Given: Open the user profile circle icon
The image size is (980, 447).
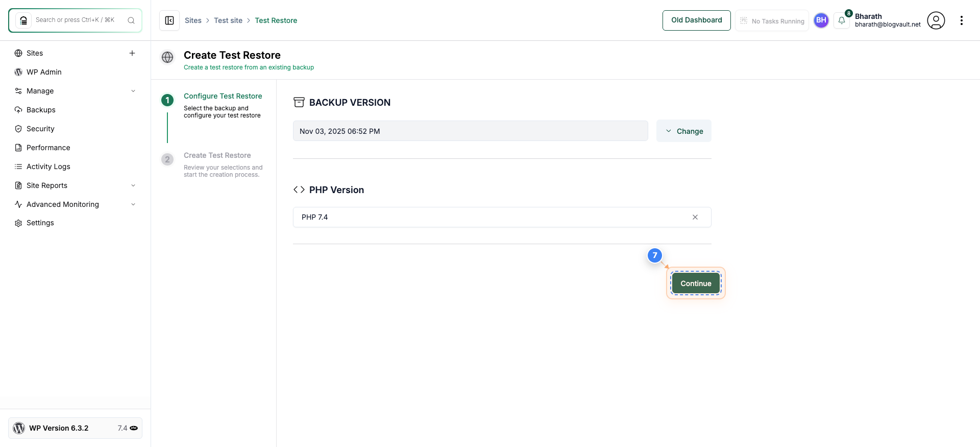Looking at the screenshot, I should (936, 20).
